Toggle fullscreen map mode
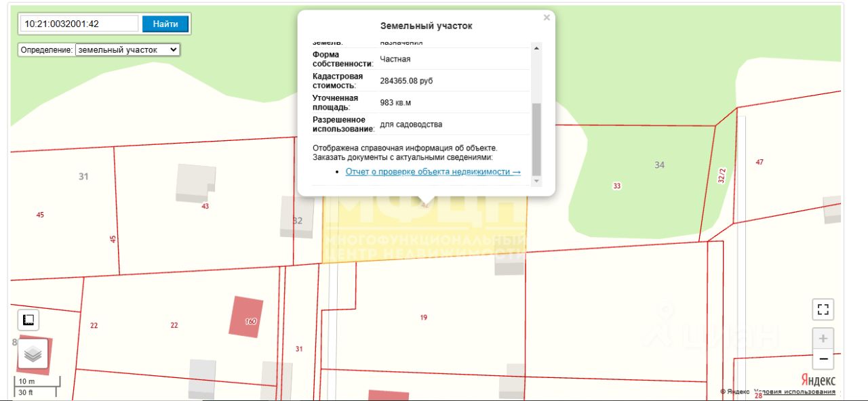 point(823,310)
